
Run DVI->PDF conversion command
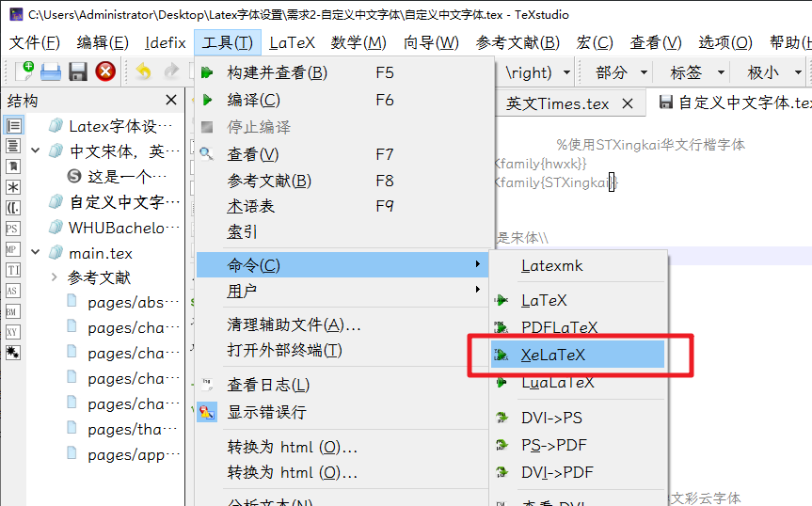click(578, 472)
